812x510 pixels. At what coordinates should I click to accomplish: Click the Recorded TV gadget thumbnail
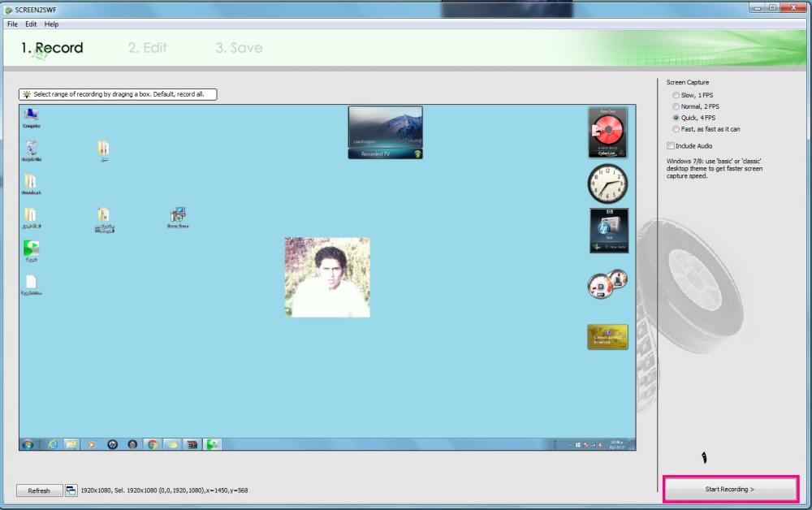tap(385, 132)
